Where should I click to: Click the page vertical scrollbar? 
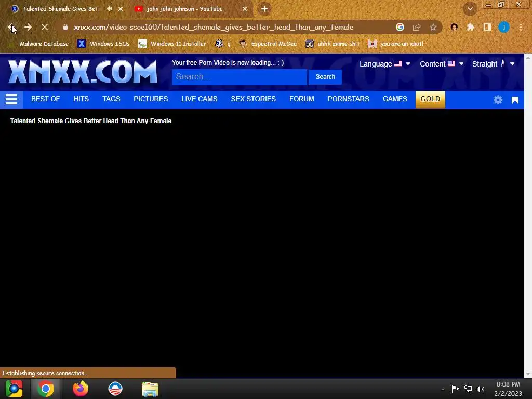point(528,216)
